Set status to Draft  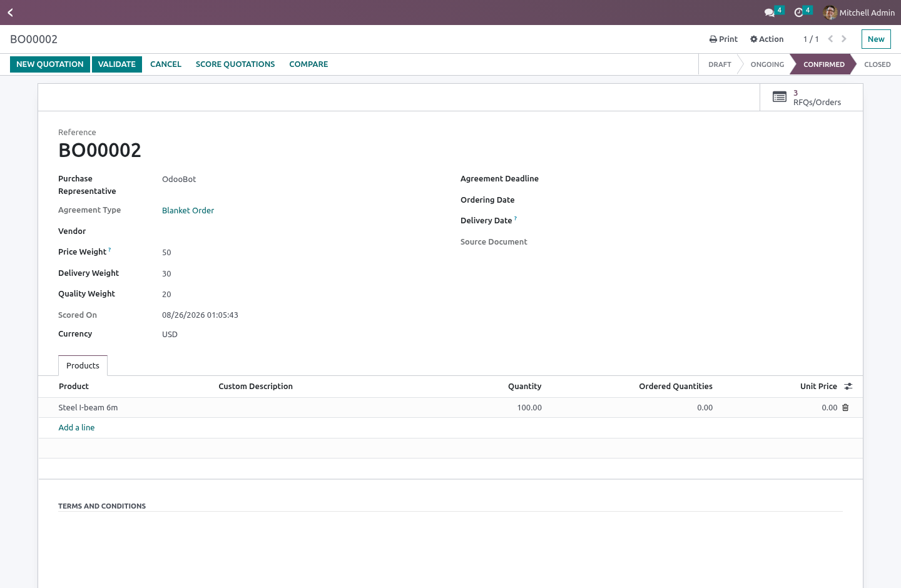(x=720, y=64)
